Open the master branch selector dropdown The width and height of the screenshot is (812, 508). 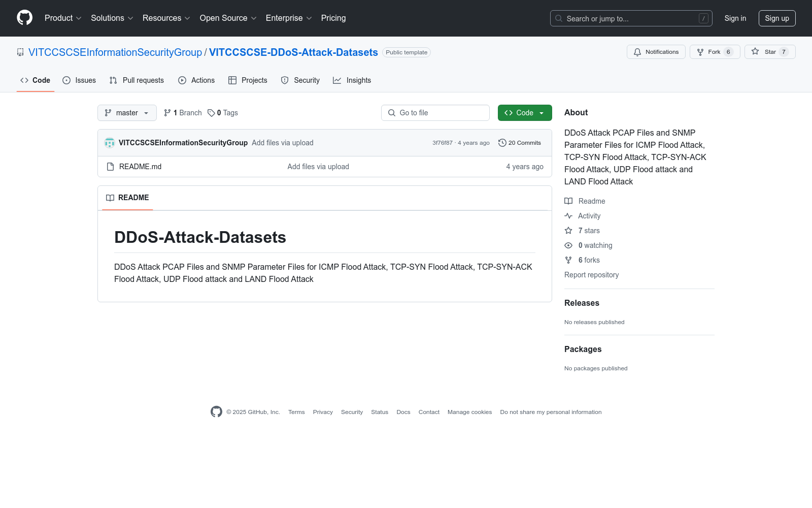(127, 113)
